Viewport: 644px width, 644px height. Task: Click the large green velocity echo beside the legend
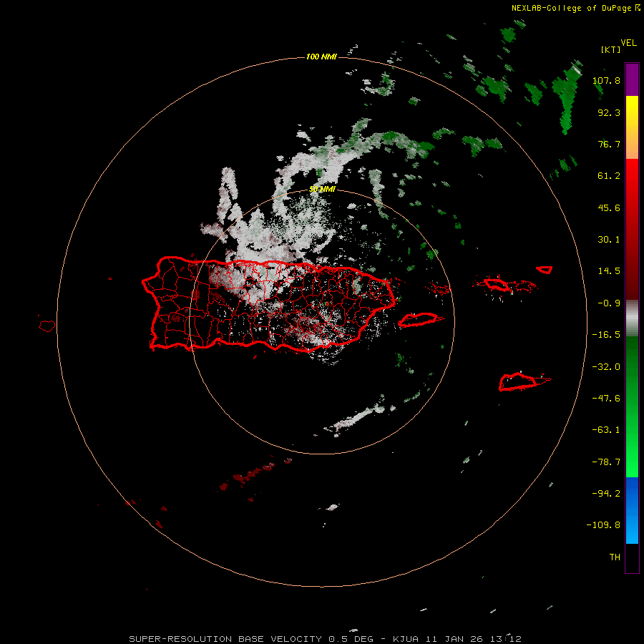(x=568, y=98)
